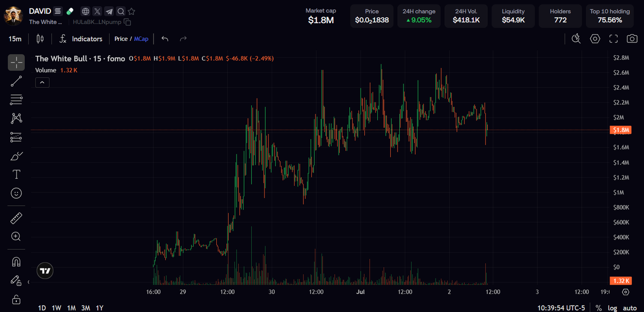Set chart range to 1D
Image resolution: width=644 pixels, height=312 pixels.
click(42, 308)
